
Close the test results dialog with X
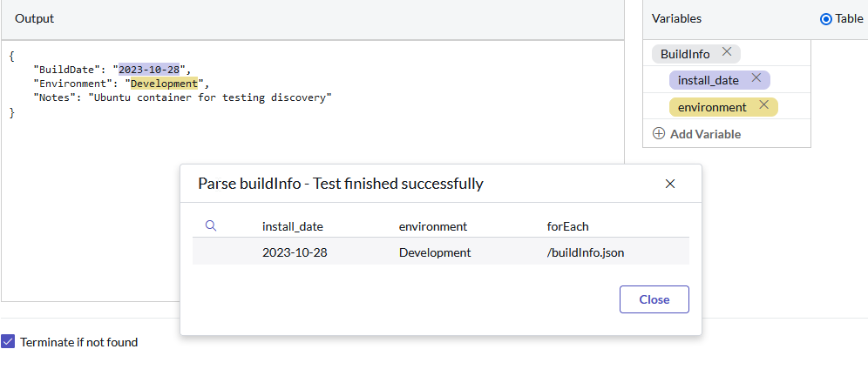coord(670,184)
